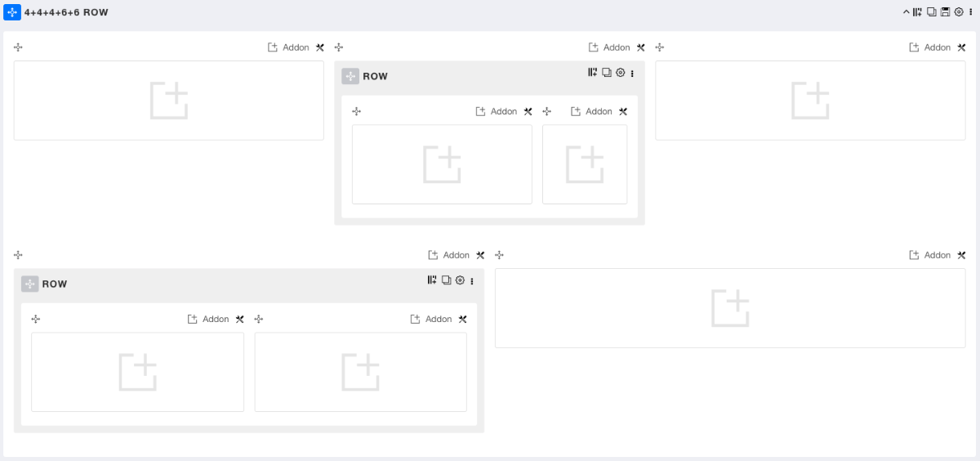The width and height of the screenshot is (980, 461).
Task: Open settings gear of the 4+4+4+6+6 row
Action: pyautogui.click(x=959, y=12)
